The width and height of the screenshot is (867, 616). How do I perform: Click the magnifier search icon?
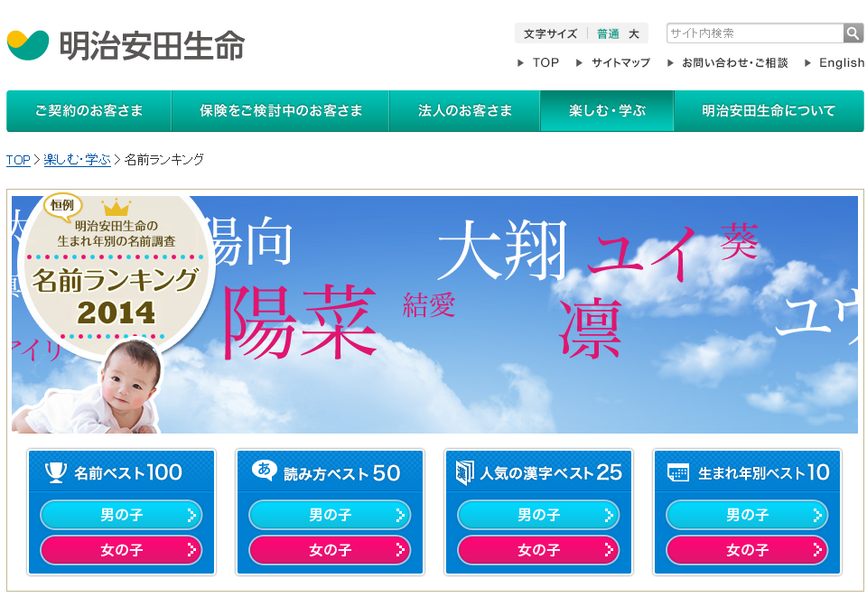pyautogui.click(x=853, y=33)
